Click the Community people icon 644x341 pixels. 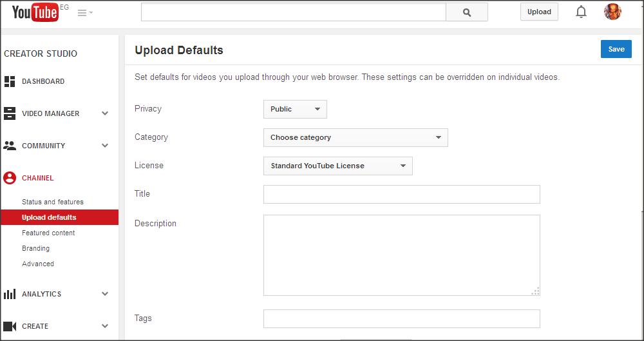pyautogui.click(x=10, y=146)
